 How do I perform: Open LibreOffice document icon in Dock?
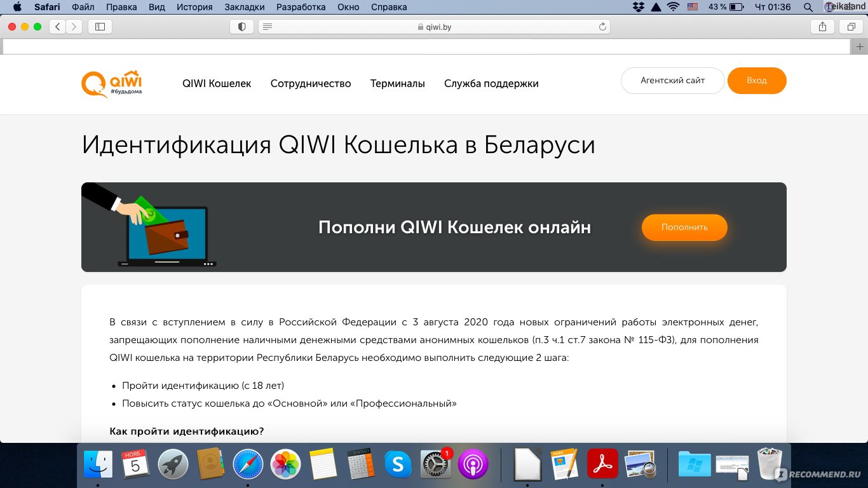click(x=527, y=464)
